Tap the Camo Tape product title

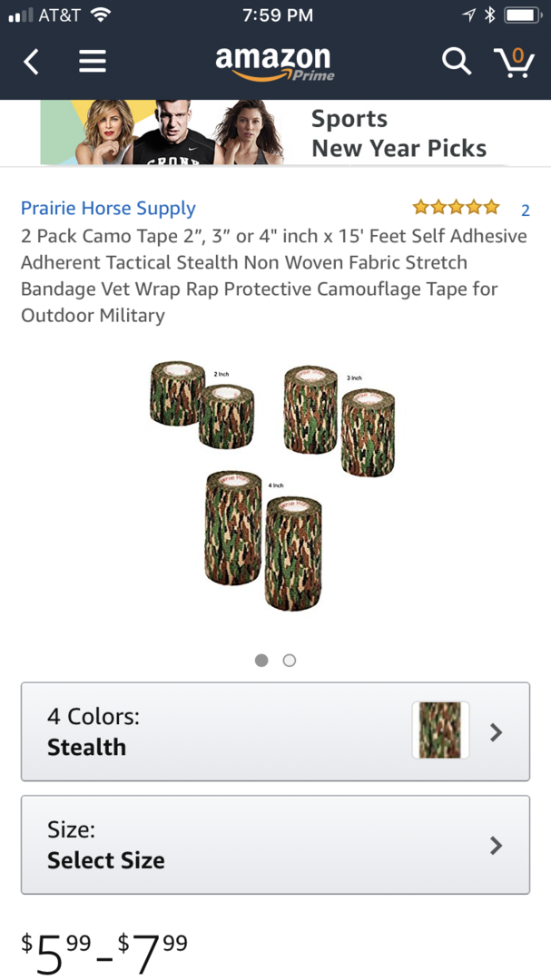pos(274,275)
